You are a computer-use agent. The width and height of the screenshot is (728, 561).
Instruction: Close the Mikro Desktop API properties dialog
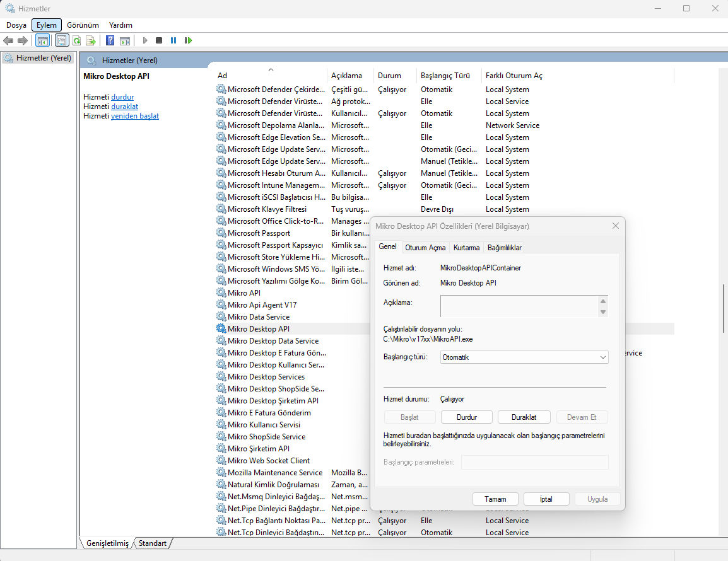click(x=616, y=226)
